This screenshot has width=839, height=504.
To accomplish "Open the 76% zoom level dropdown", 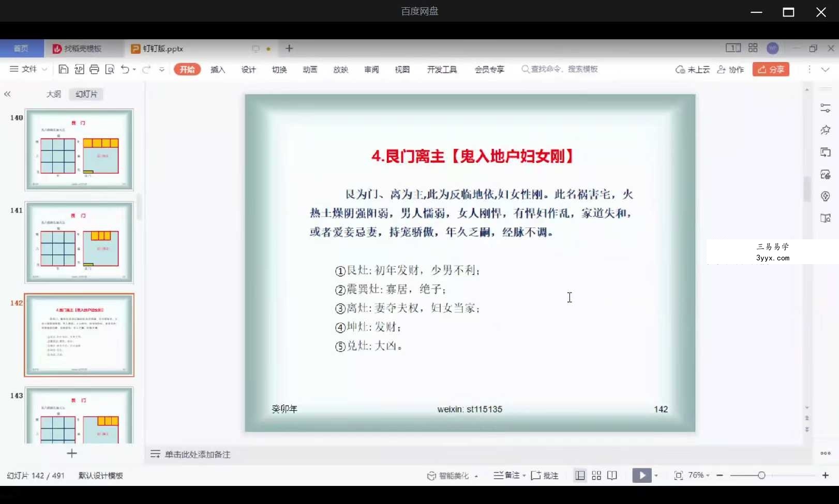I will tap(699, 476).
